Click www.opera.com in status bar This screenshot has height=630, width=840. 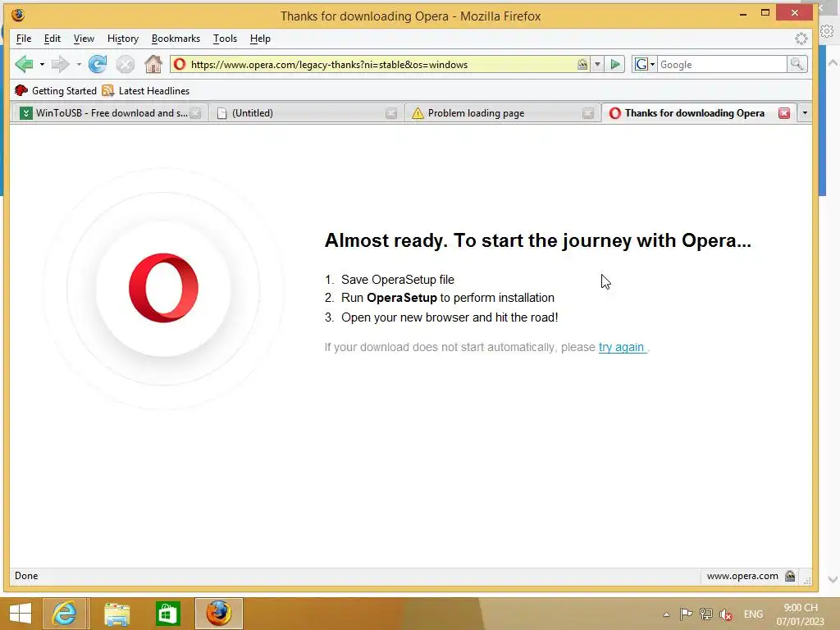(742, 576)
